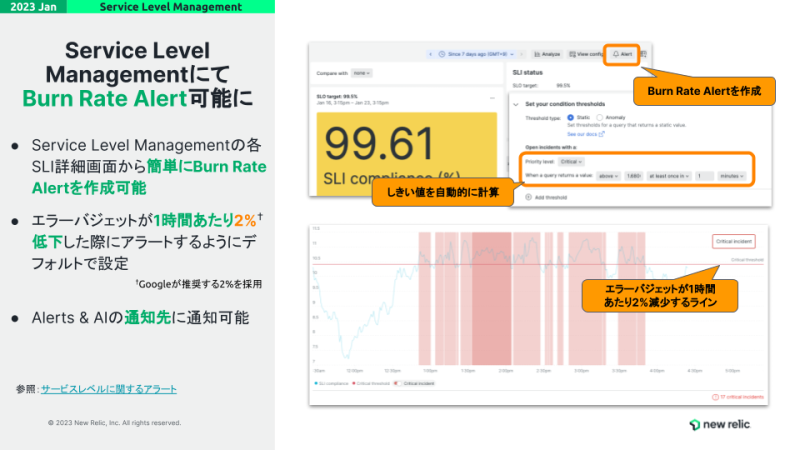The height and width of the screenshot is (450, 800).
Task: Click the Critical incident label box in chart
Action: click(x=734, y=241)
